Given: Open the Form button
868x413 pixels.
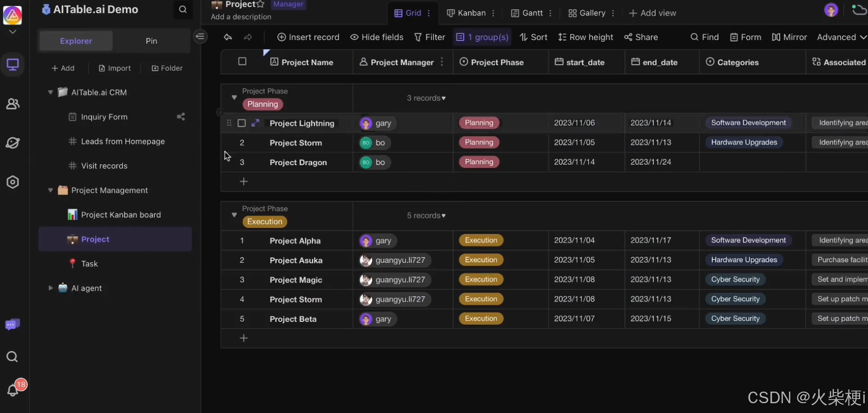Looking at the screenshot, I should point(745,37).
